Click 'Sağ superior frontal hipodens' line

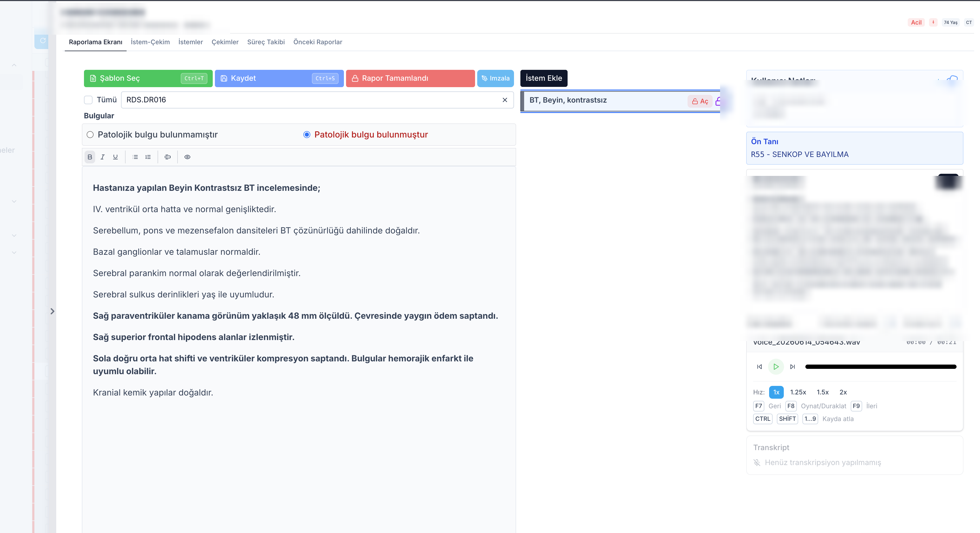[x=194, y=337]
